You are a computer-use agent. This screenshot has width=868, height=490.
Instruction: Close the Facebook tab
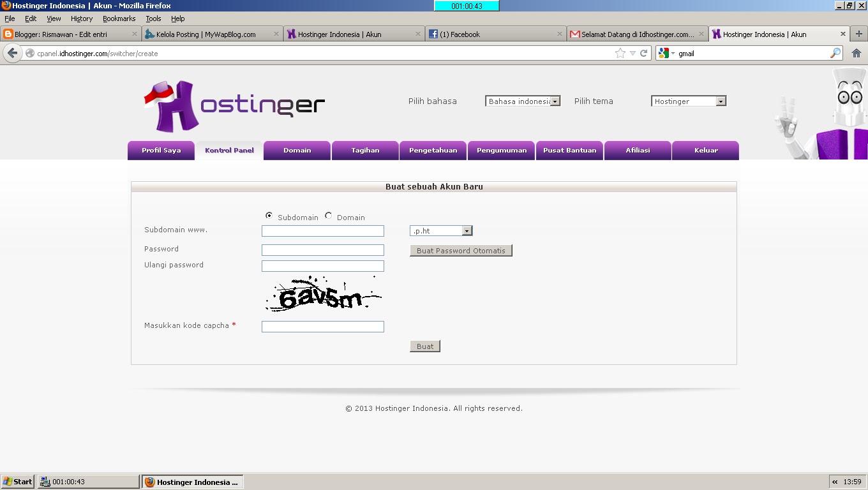point(560,34)
